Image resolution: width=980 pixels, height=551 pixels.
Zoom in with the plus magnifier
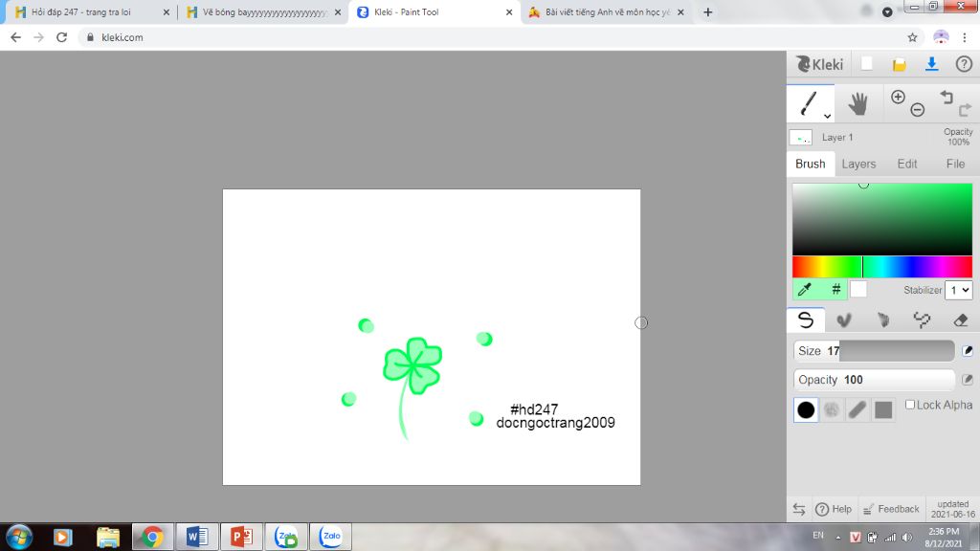coord(898,97)
